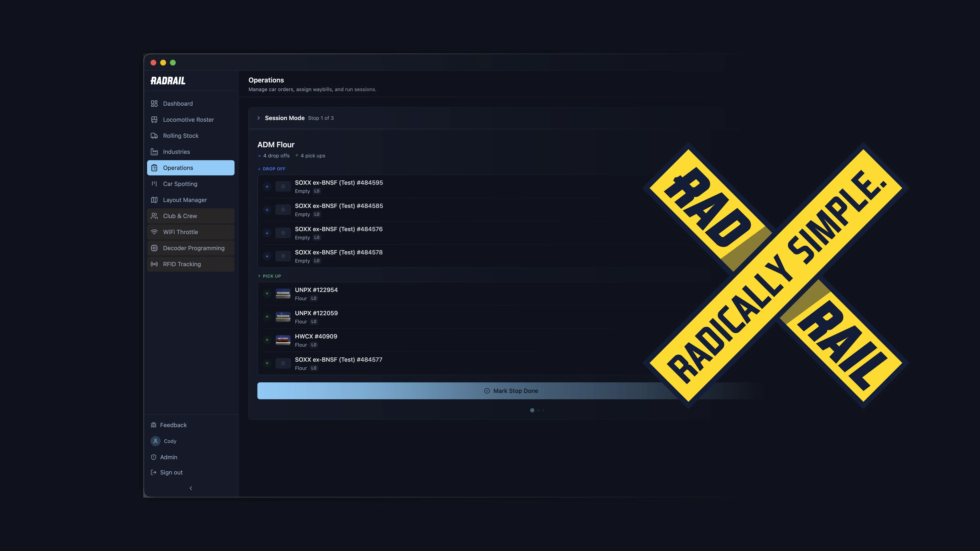Open Decoder Programming from the sidebar
980x551 pixels.
click(191, 248)
